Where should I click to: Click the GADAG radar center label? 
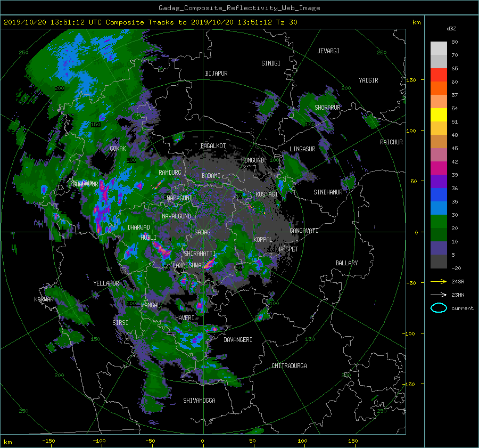(x=202, y=232)
